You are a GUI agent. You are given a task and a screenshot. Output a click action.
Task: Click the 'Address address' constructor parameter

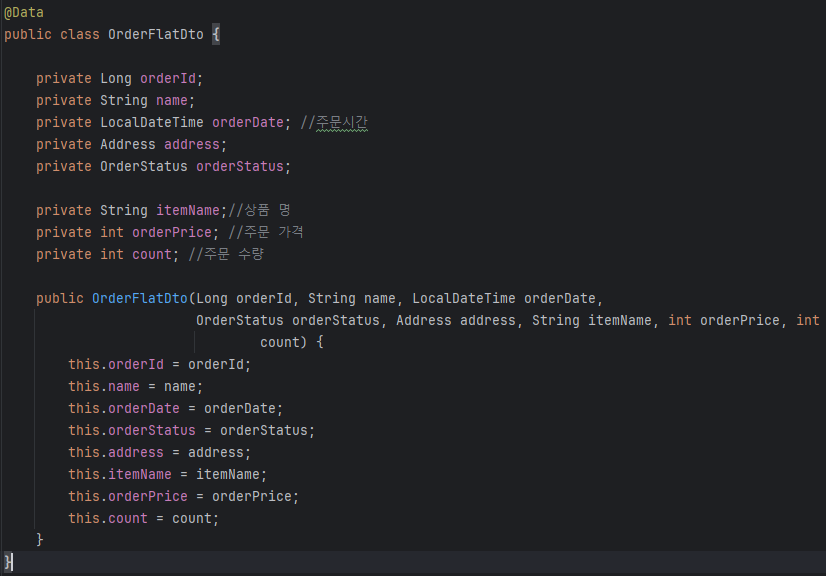click(x=456, y=320)
